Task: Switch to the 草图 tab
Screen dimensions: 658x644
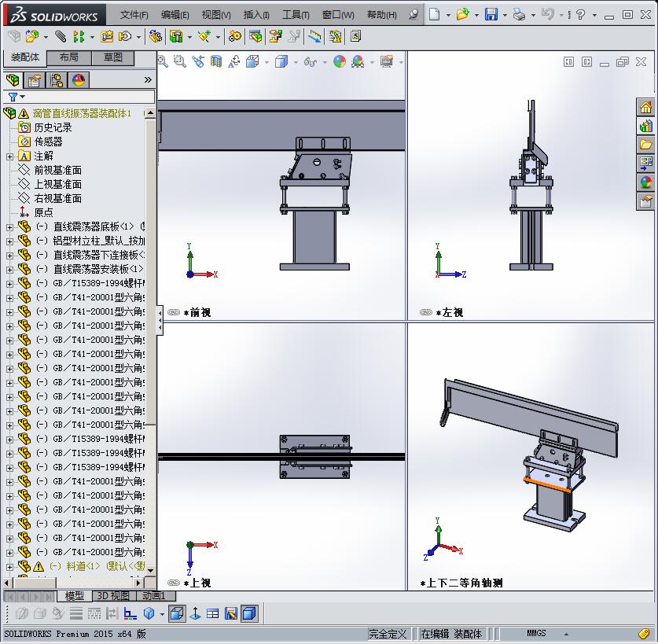Action: tap(113, 58)
